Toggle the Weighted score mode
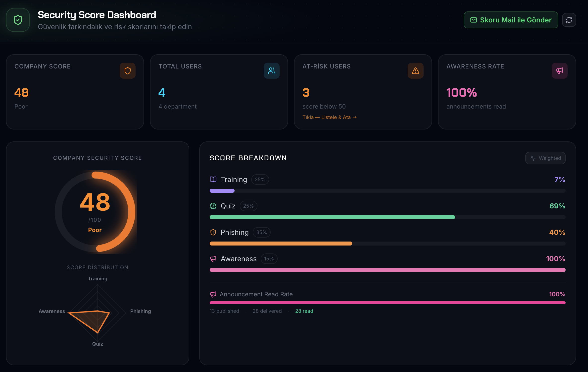The image size is (588, 372). [x=545, y=158]
